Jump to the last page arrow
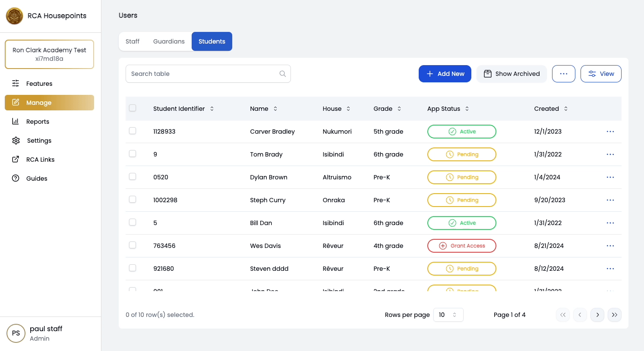 614,315
